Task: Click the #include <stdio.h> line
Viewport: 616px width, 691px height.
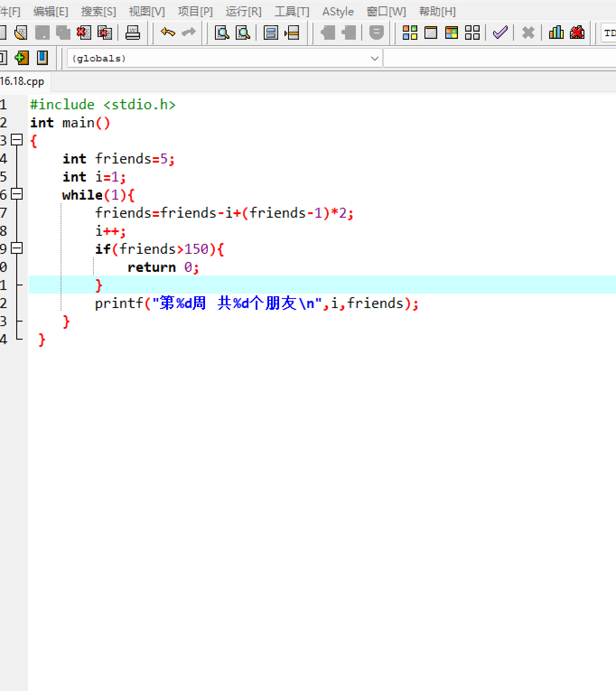Action: coord(103,104)
